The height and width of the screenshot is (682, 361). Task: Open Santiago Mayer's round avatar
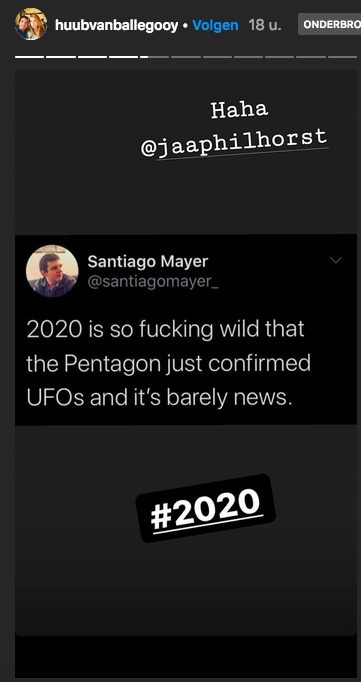[52, 271]
